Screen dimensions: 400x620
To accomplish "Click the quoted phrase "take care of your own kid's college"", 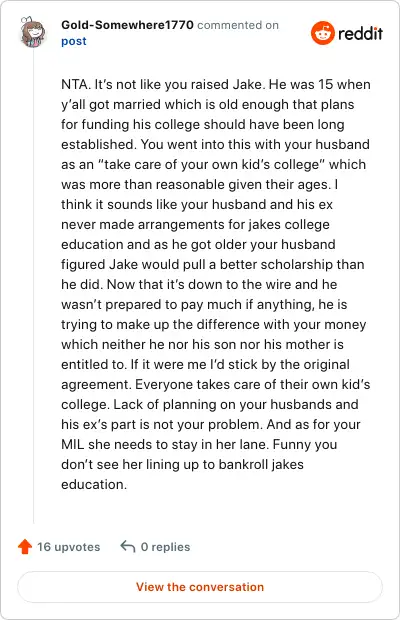I will 211,164.
